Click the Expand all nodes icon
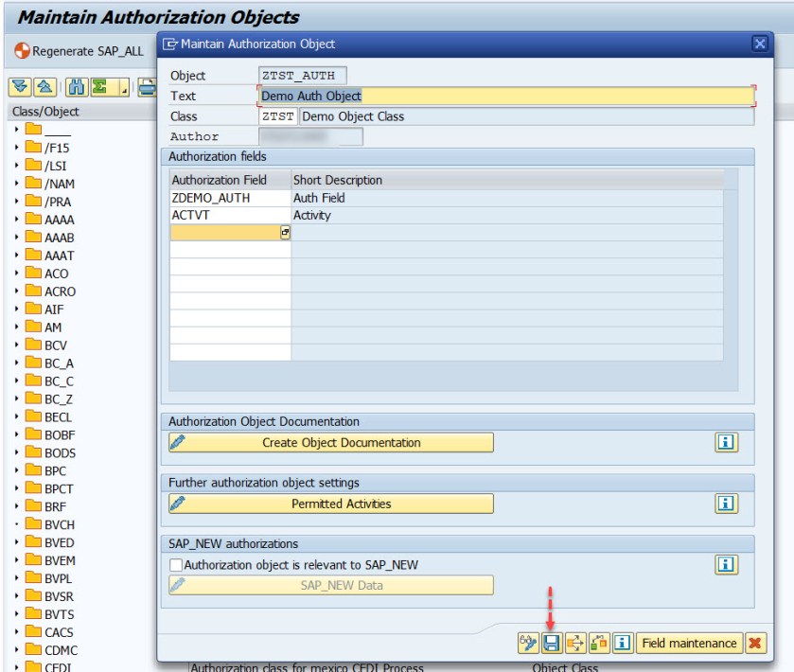 (x=20, y=88)
